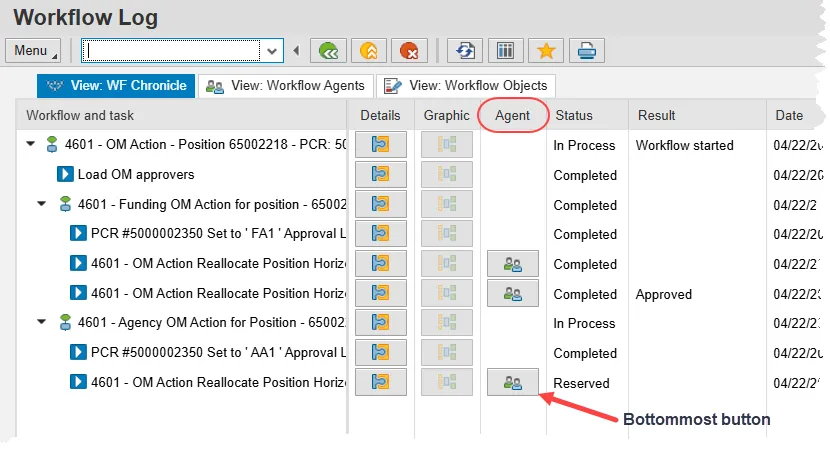
Task: Click 'In Process' status of Agency OM Action row
Action: pos(584,324)
